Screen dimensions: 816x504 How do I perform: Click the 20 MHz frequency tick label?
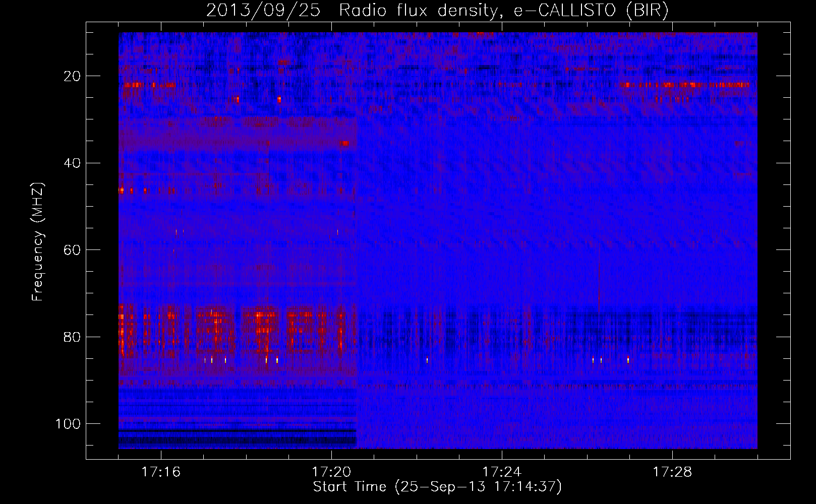point(73,76)
